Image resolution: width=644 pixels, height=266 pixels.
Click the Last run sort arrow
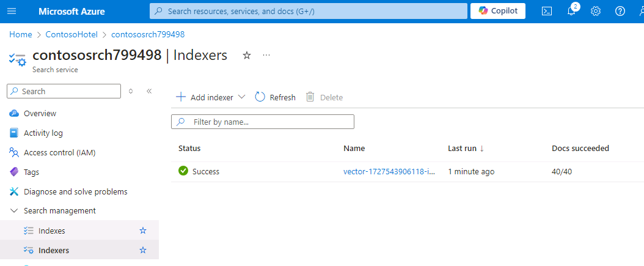coord(481,149)
